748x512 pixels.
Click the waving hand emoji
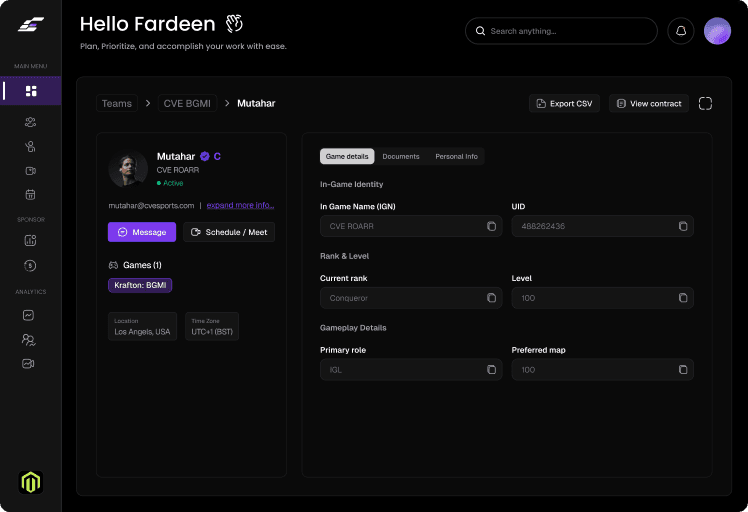234,23
